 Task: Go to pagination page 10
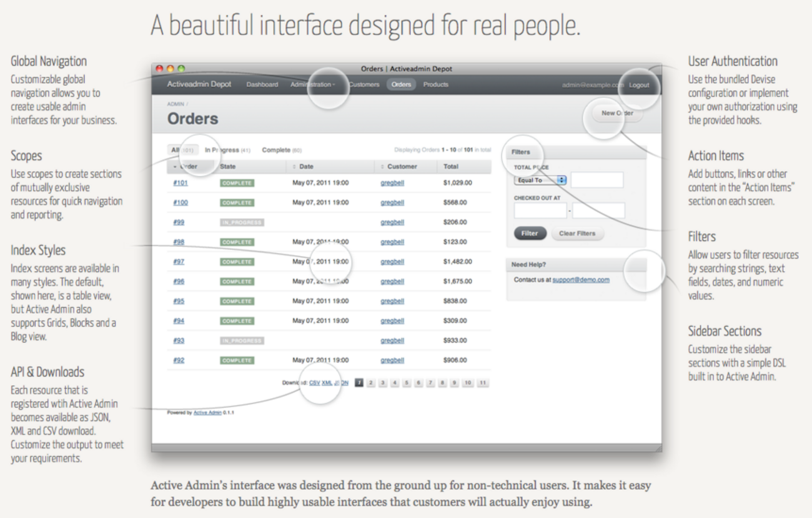pyautogui.click(x=468, y=383)
